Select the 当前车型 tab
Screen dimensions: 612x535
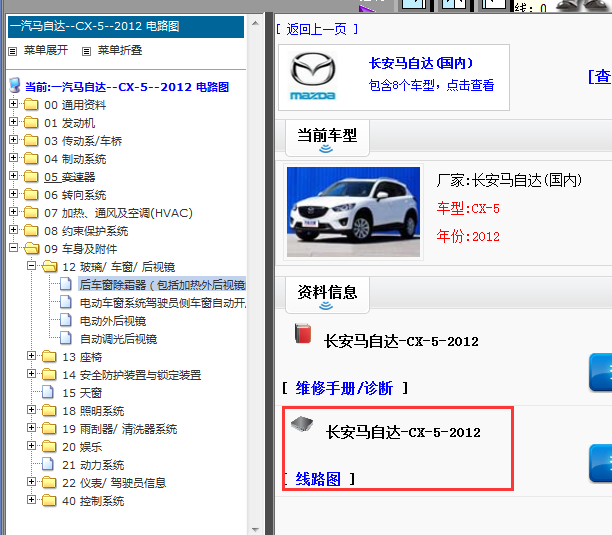click(327, 138)
